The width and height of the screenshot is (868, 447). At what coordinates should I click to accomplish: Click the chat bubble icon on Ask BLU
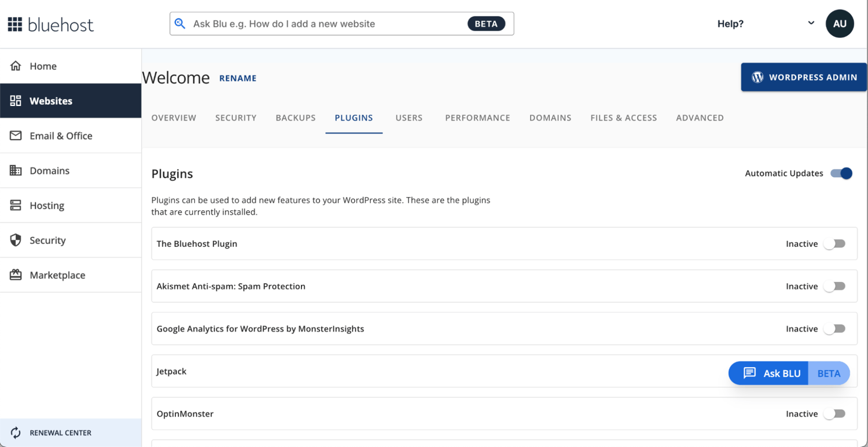(749, 373)
